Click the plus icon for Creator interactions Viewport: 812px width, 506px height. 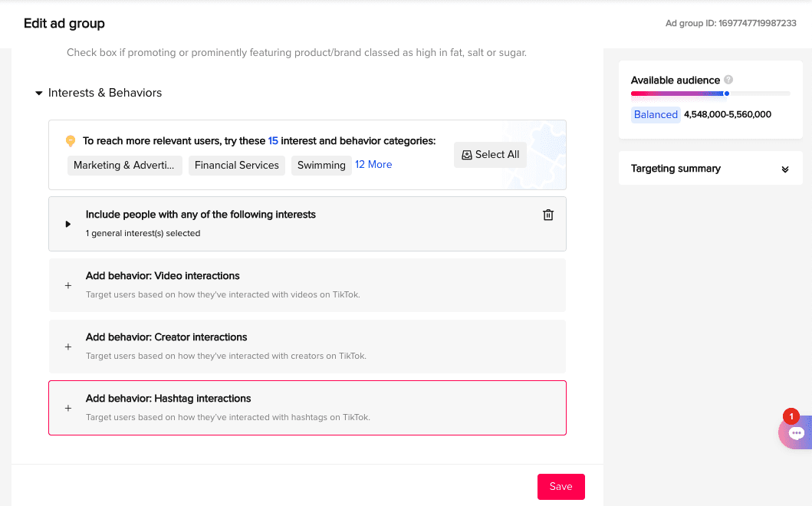pos(67,347)
